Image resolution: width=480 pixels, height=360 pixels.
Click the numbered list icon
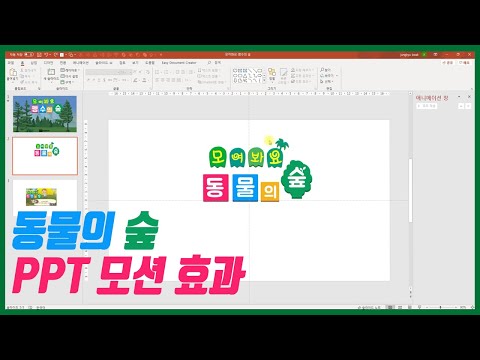(x=167, y=72)
